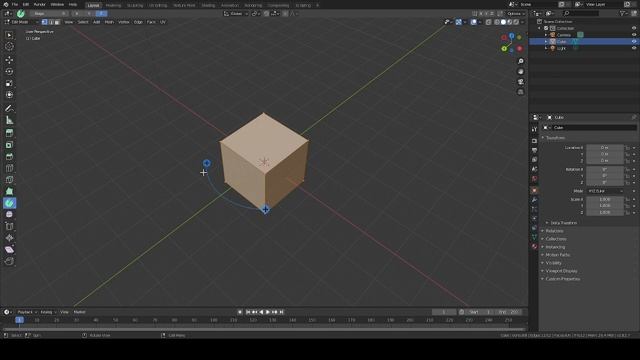
Task: Click the blue spin gizmo handle above cursor
Action: (x=207, y=163)
